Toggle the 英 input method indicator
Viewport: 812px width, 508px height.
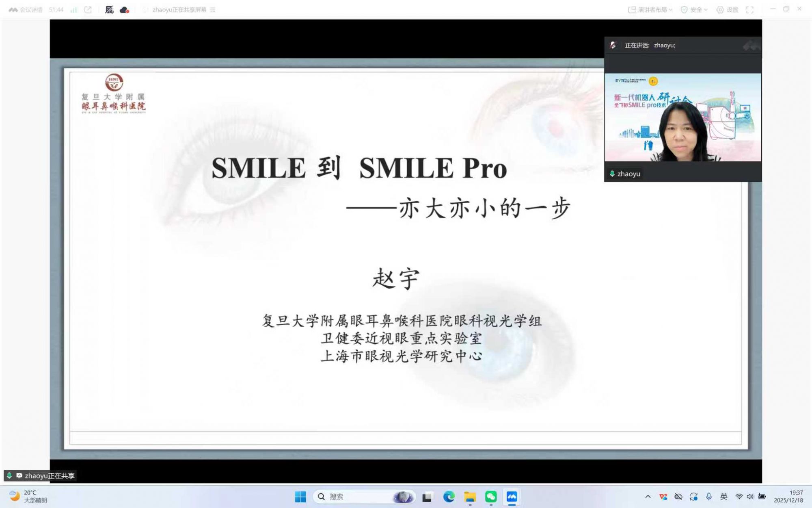click(x=723, y=497)
